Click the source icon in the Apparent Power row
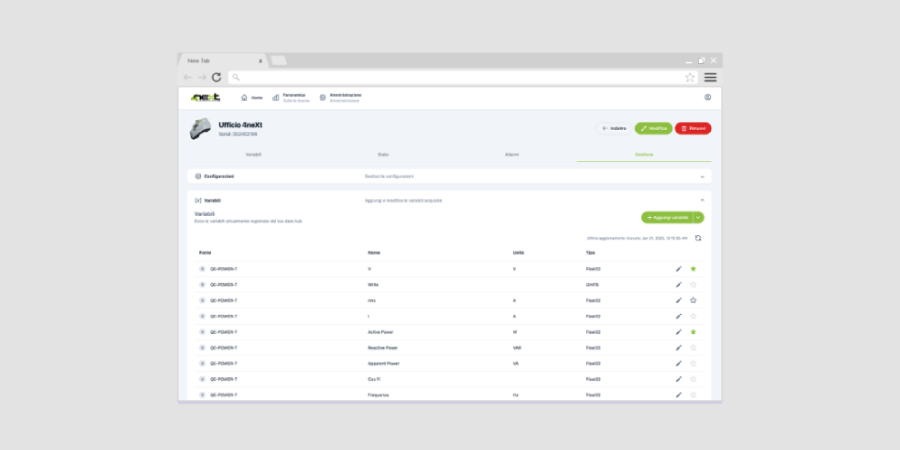 (202, 363)
